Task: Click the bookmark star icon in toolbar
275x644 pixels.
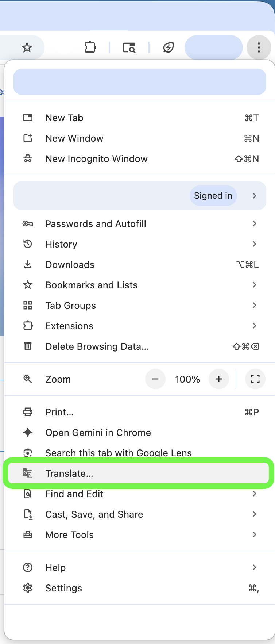Action: [x=27, y=47]
